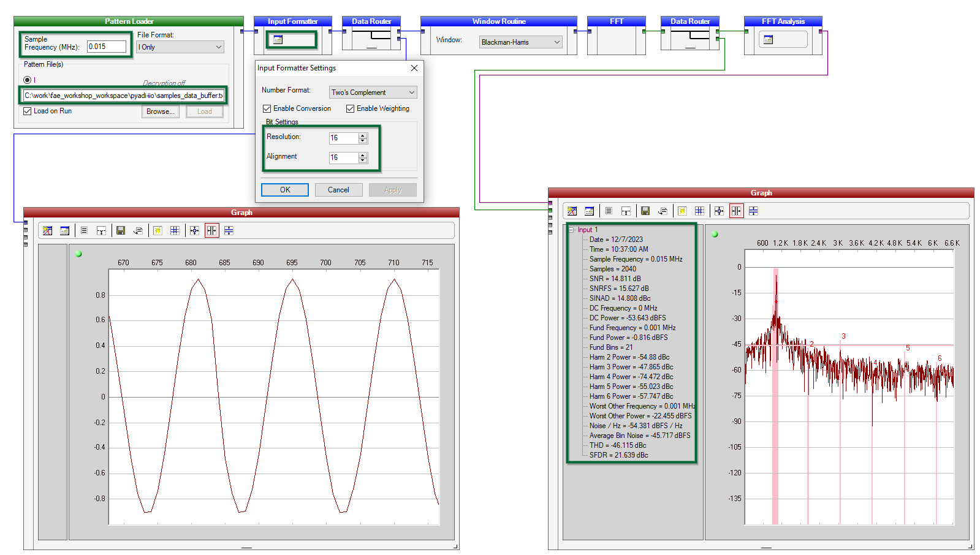Click the Sample Frequency input field
The width and height of the screenshot is (980, 555).
[106, 47]
